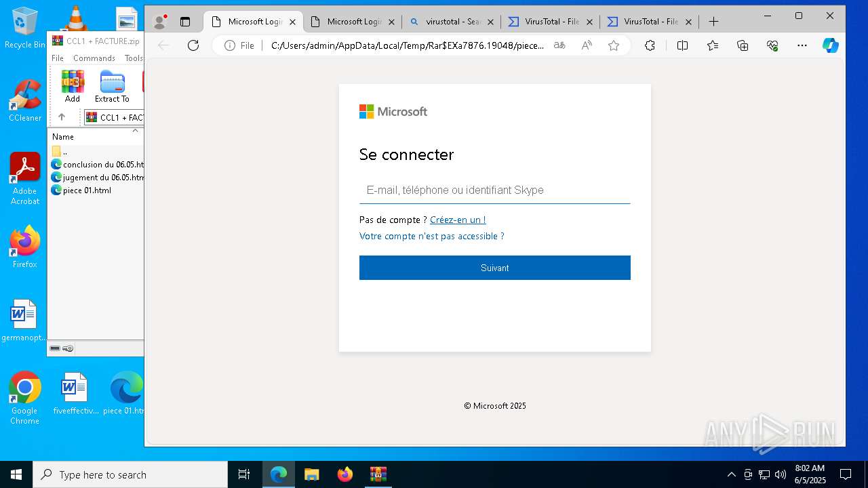Click WinRAR icon in taskbar

coord(378,474)
